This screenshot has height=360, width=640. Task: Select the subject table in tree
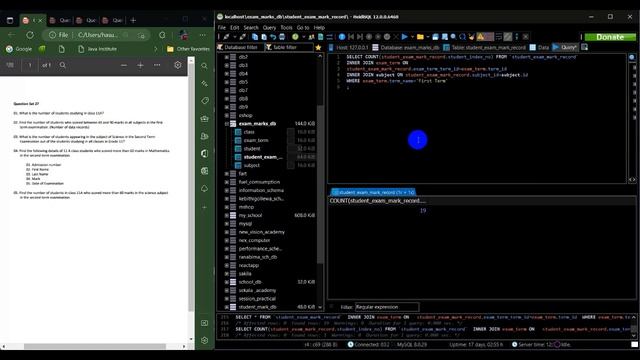251,165
